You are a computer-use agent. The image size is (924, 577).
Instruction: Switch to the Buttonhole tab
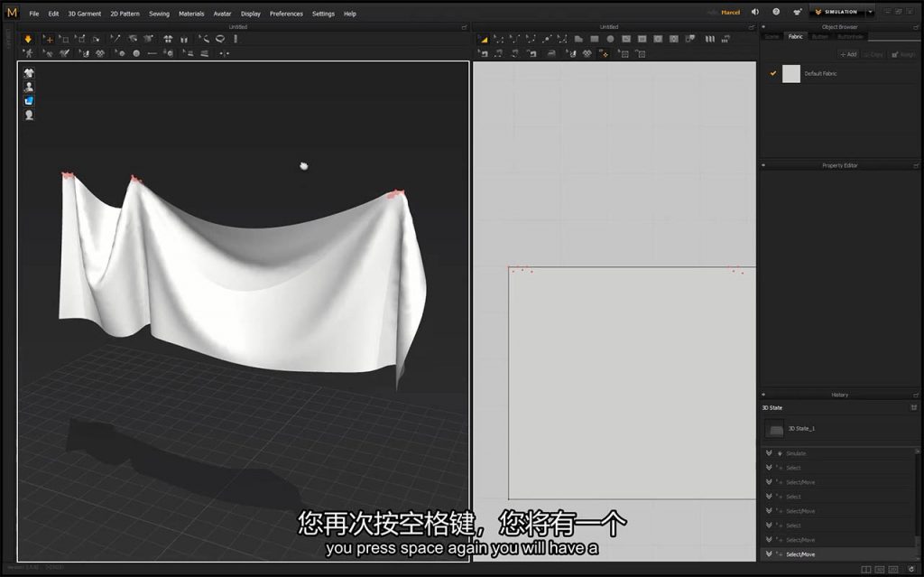tap(850, 37)
